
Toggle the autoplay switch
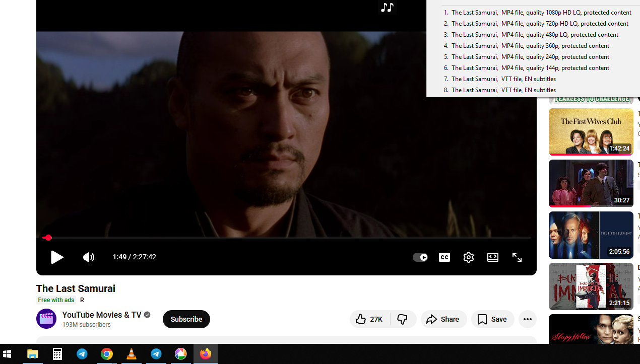[420, 257]
